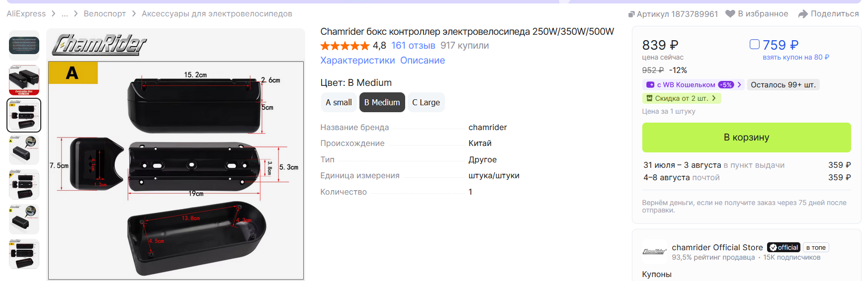Open the Характеристики section
The image size is (868, 281).
[x=357, y=61]
